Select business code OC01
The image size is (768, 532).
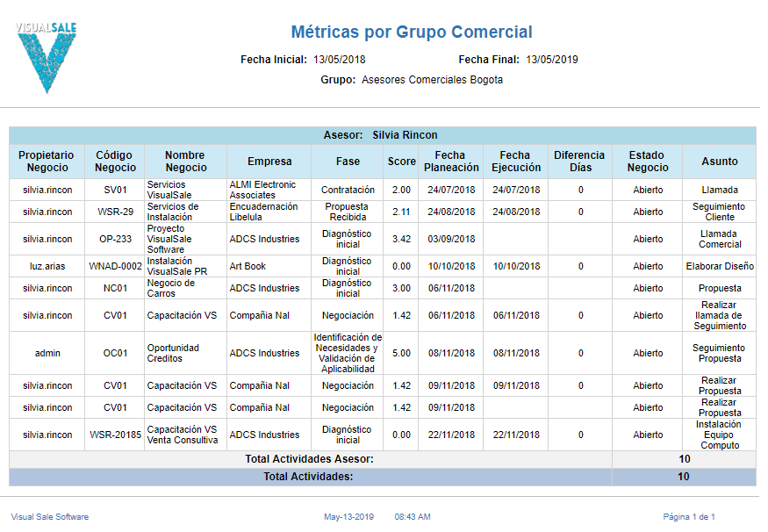[x=115, y=353]
